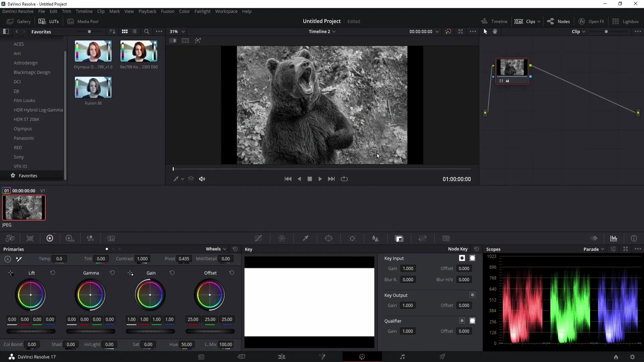
Task: Click the bear clip thumbnail in timeline
Action: tap(24, 208)
